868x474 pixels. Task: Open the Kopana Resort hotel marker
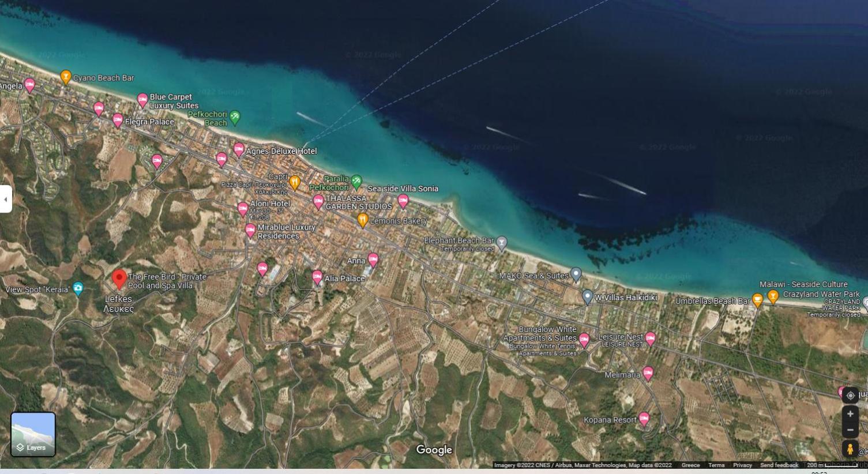[x=644, y=419]
